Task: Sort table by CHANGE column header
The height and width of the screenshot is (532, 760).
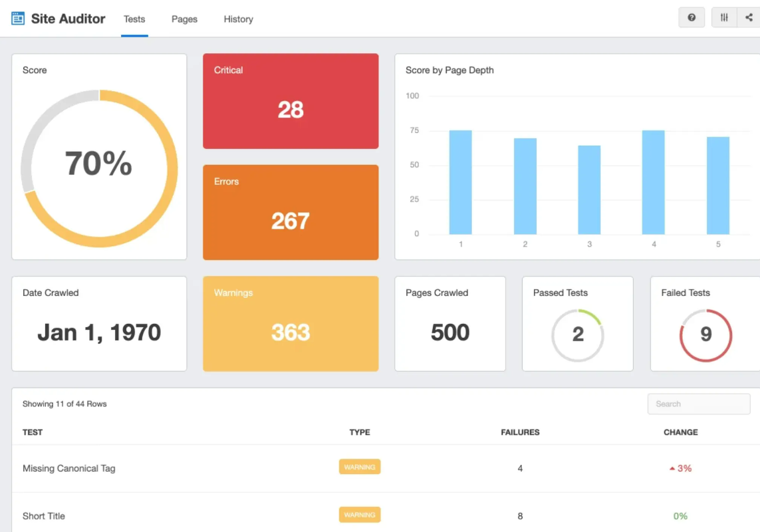Action: point(680,432)
